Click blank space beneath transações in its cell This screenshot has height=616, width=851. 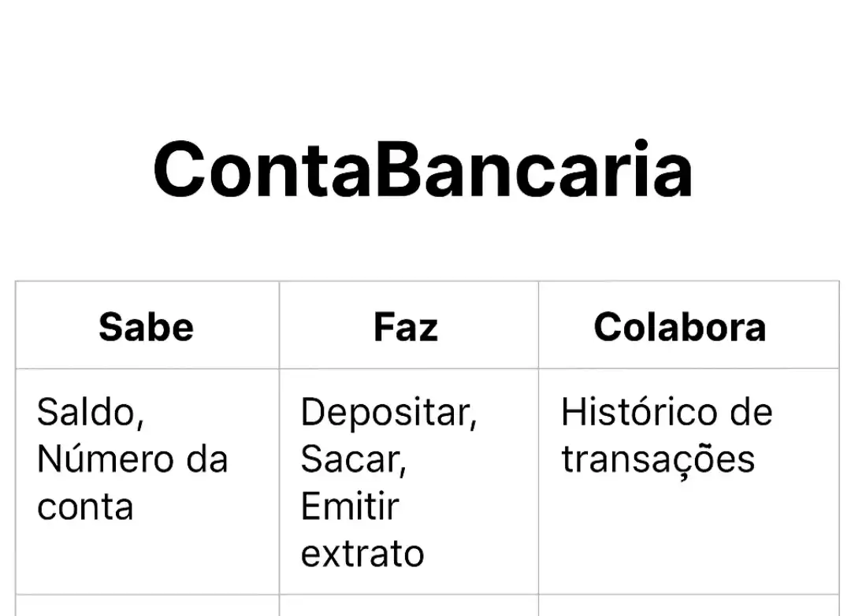(688, 536)
